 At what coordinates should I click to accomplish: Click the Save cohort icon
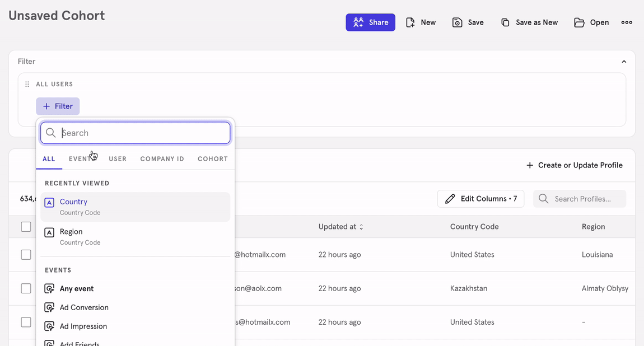pyautogui.click(x=458, y=22)
